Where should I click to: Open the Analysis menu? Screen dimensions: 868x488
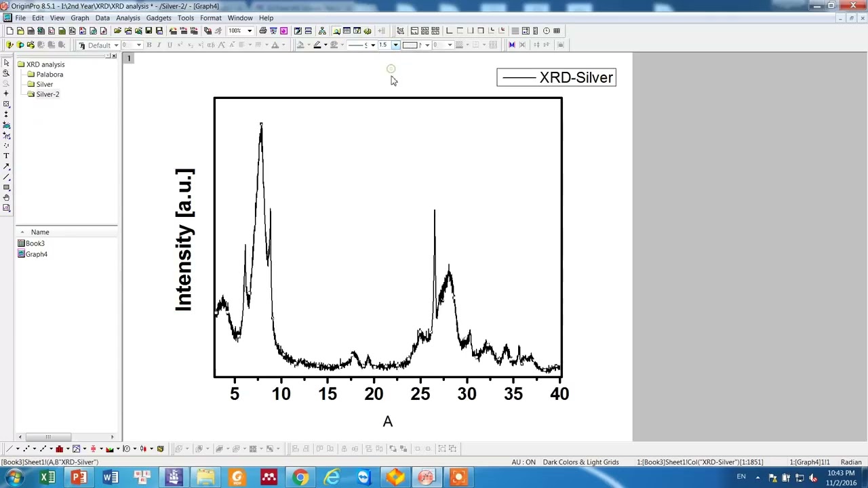127,18
